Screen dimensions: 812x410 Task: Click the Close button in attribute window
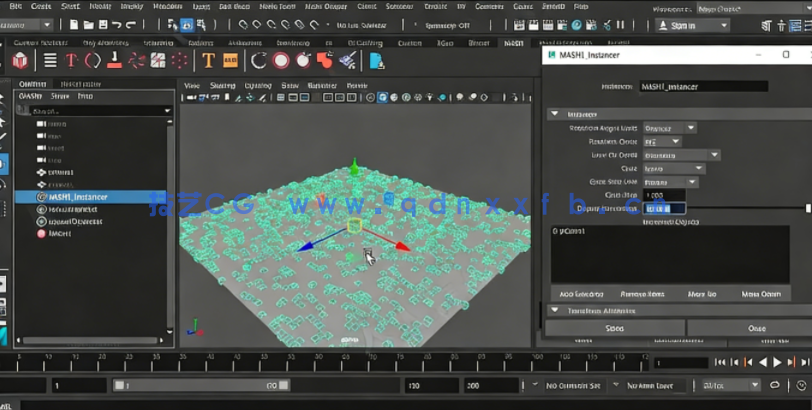click(x=756, y=328)
